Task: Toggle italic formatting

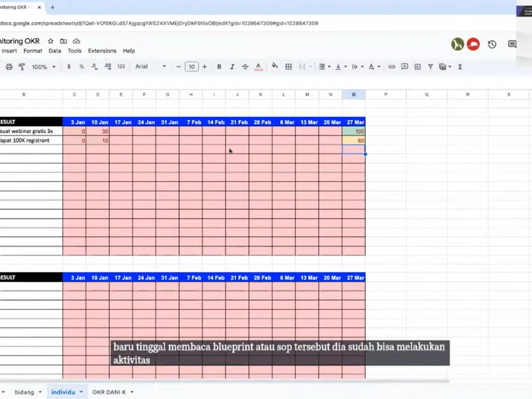Action: [231, 66]
